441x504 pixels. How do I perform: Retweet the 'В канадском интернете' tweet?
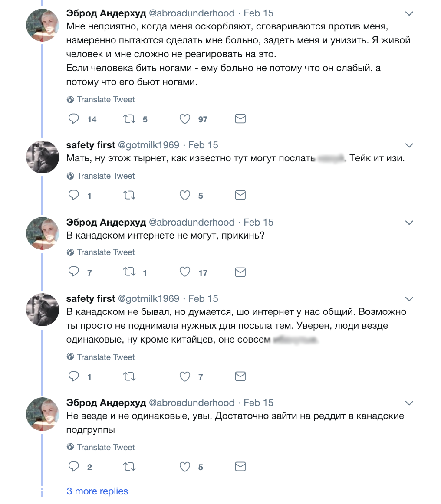[129, 272]
